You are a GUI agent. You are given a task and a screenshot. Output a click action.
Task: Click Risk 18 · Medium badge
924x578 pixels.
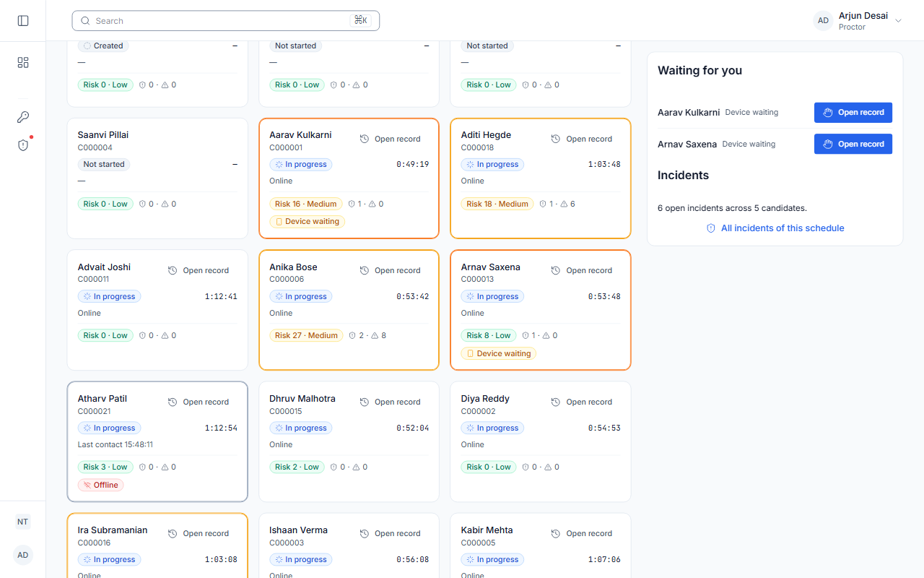(x=497, y=204)
